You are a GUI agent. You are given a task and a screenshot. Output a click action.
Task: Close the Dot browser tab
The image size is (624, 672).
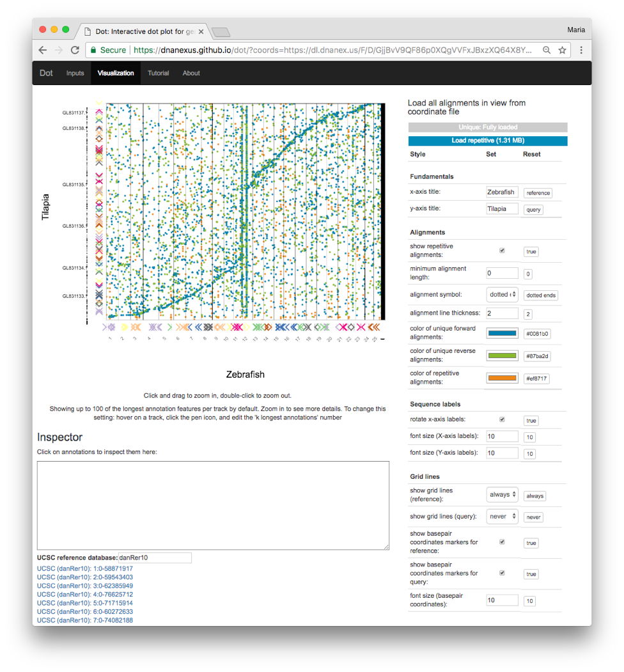coord(201,32)
